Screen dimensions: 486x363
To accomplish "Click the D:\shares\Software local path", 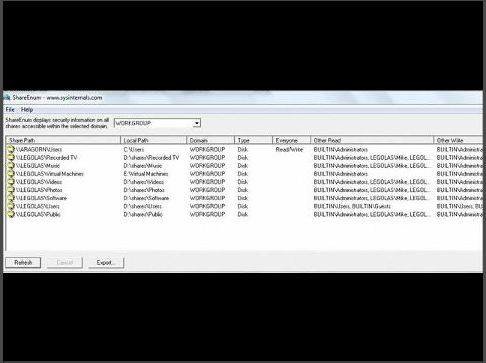I will click(146, 198).
